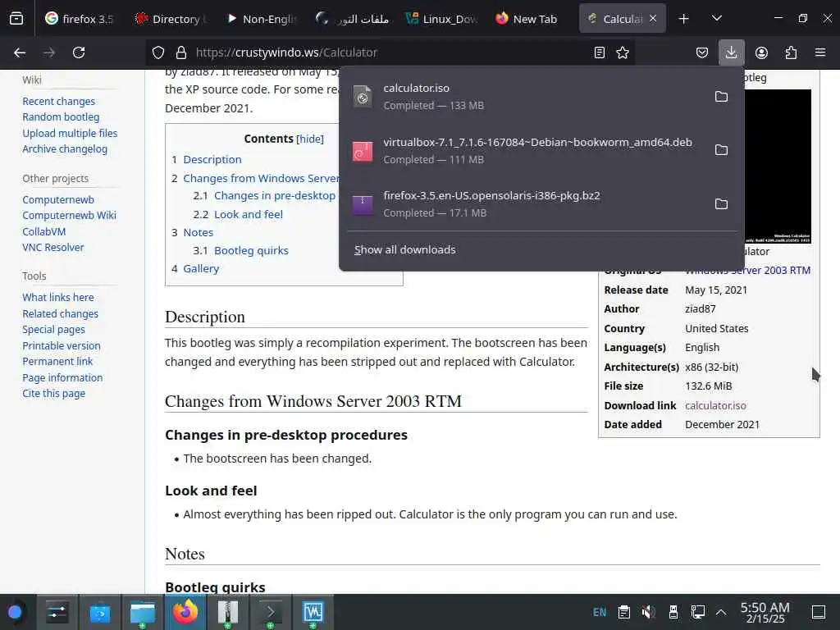840x630 pixels.
Task: Switch to the Arabic-titled tab
Action: 351,19
